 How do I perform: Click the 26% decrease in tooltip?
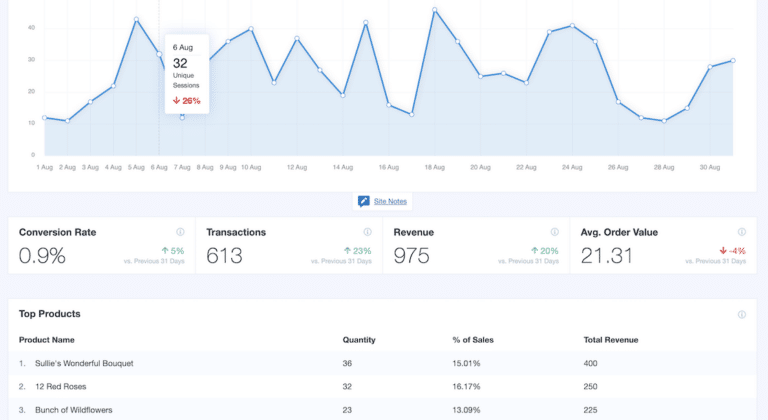click(x=187, y=101)
